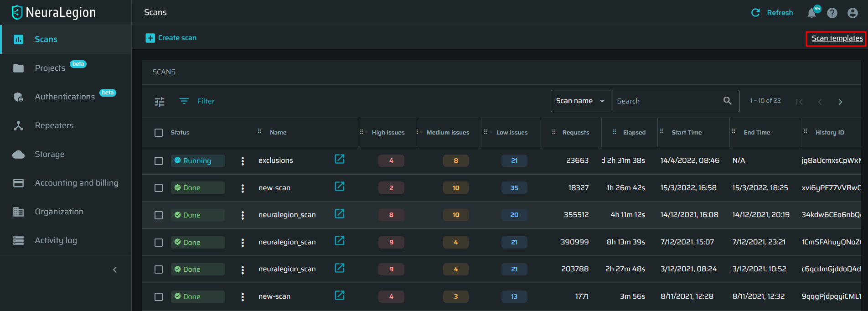Viewport: 868px width, 311px height.
Task: Open Activity log in sidebar
Action: point(66,240)
